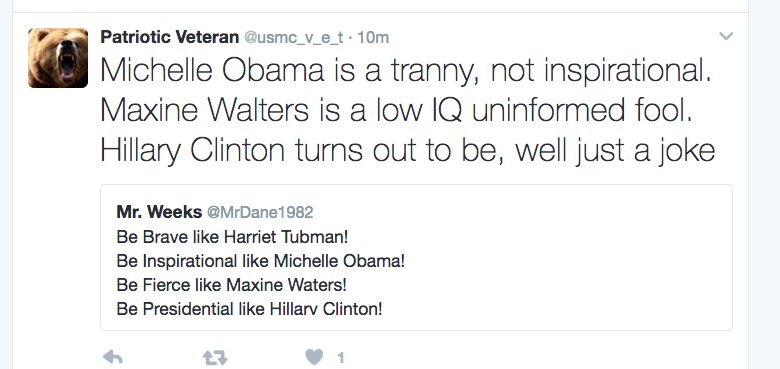This screenshot has width=780, height=369.
Task: Open the roaring bear profile avatar
Action: coord(58,58)
